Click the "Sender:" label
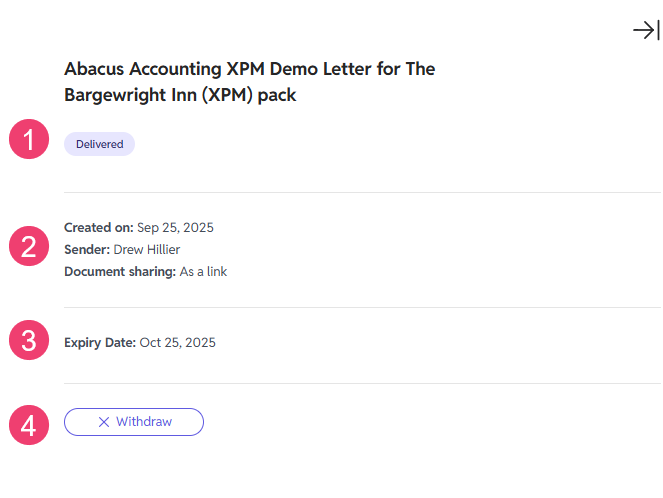 click(x=87, y=249)
